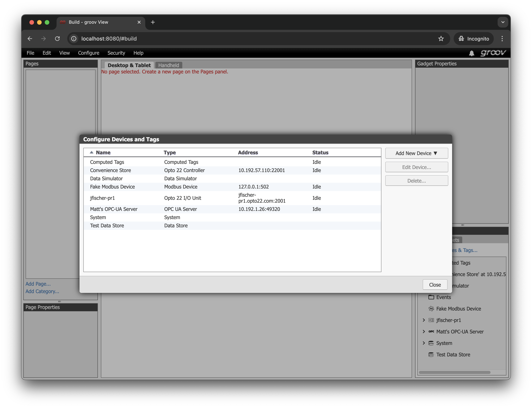Open the Add New Device dropdown
This screenshot has width=532, height=408.
[x=416, y=153]
